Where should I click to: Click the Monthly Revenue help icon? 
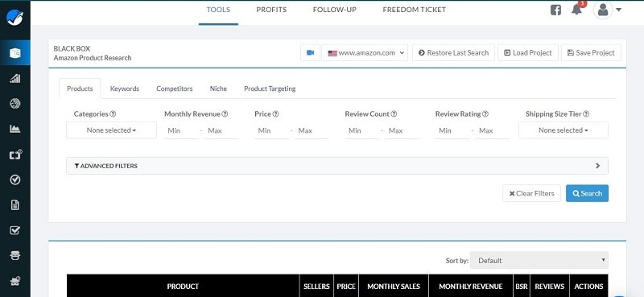225,114
